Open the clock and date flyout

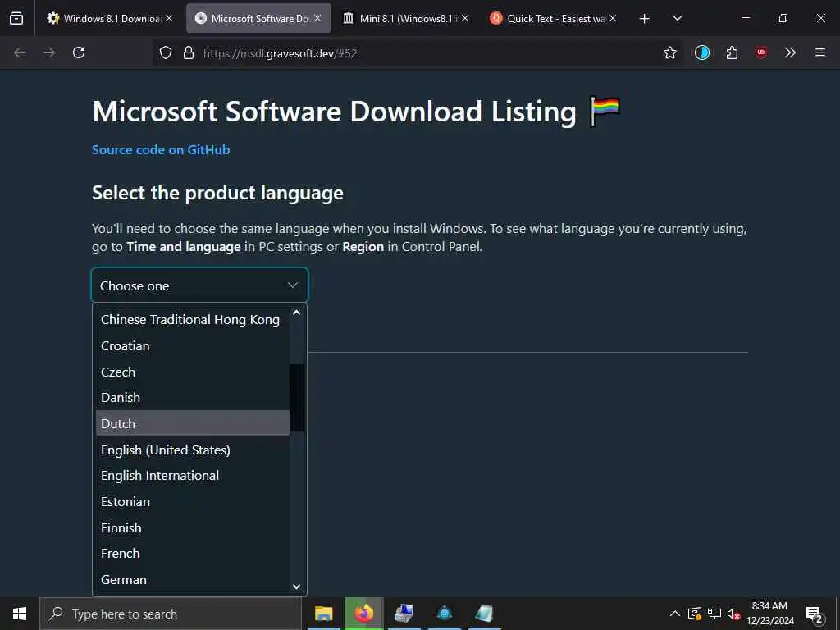769,614
